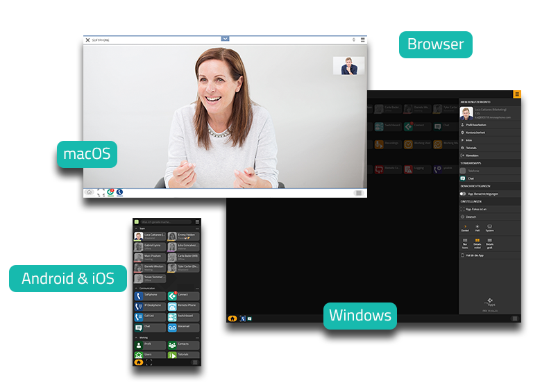Open Kontosicherheit in the account menu
533x392 pixels.
(x=490, y=133)
